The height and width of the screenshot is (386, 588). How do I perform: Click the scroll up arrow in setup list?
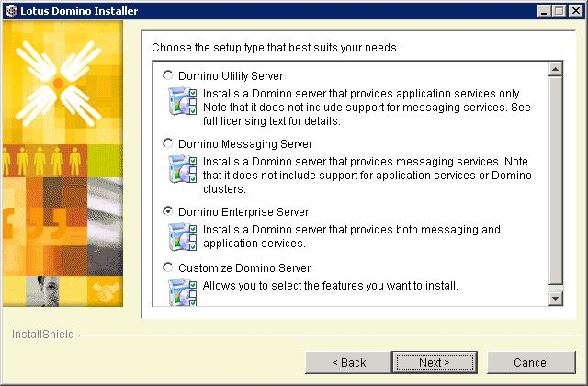pyautogui.click(x=555, y=69)
